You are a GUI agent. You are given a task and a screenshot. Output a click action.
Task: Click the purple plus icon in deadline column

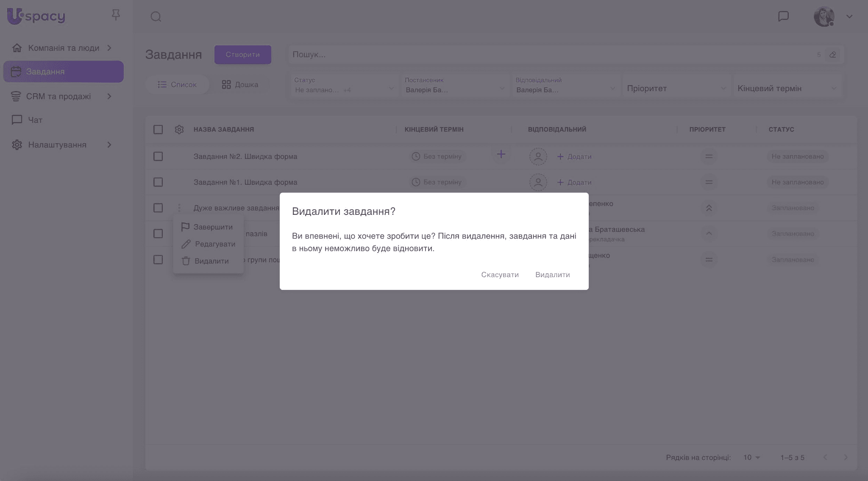click(x=501, y=154)
